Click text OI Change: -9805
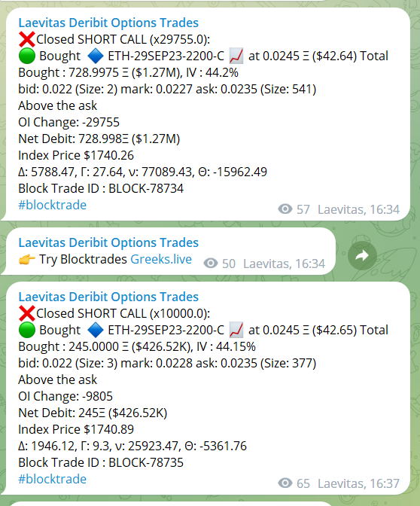Screen dimensions: 420x506 (x=65, y=396)
